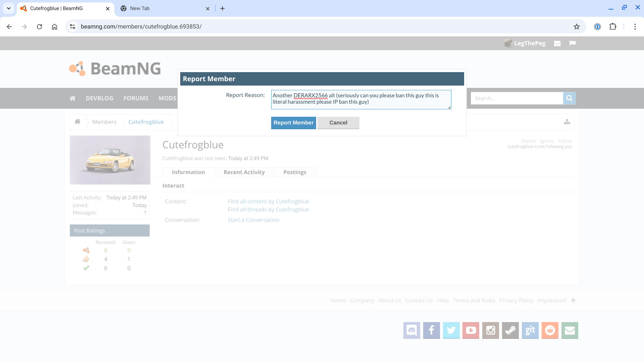Open the Terms and Rules link
Screen dimensions: 644x362
[474, 300]
